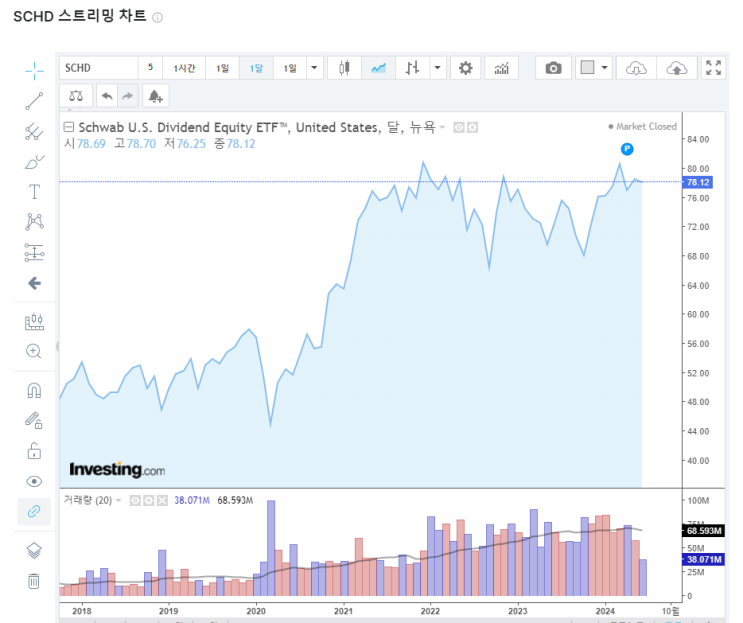Screen dimensions: 743x623
Task: Select the pitchfork drawing tool
Action: pos(34,131)
